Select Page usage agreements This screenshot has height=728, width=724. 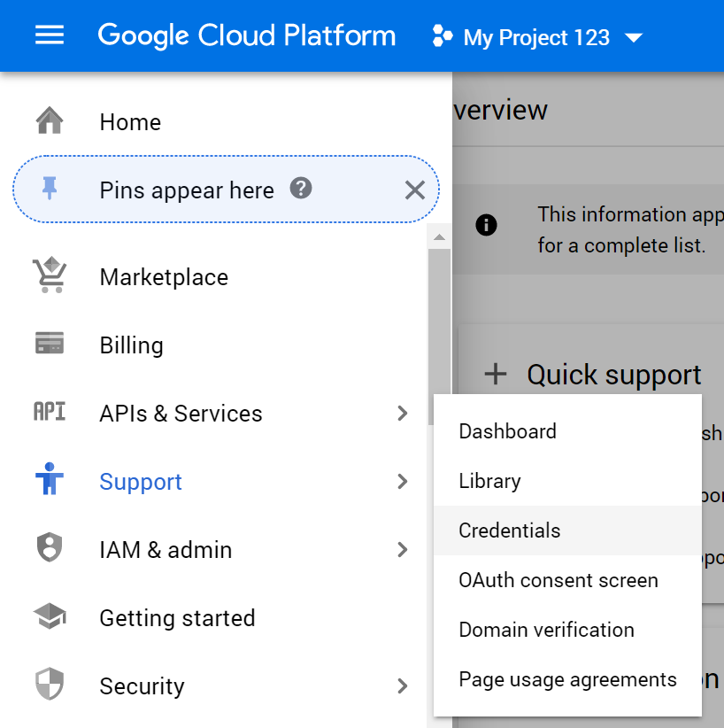(567, 679)
